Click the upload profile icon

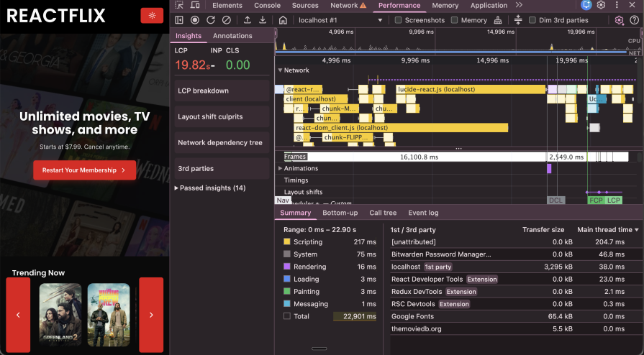[248, 20]
